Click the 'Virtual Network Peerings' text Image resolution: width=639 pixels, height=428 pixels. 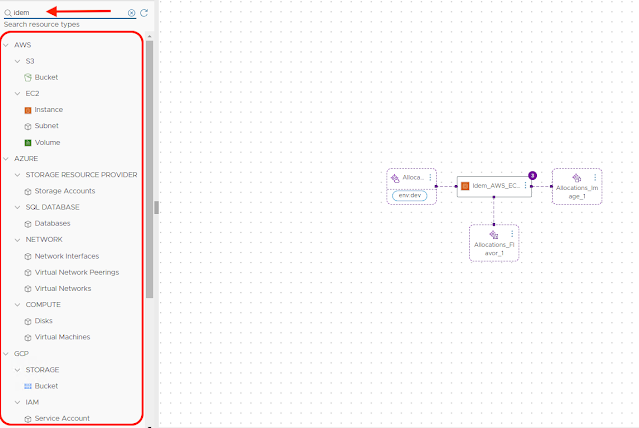pos(77,272)
